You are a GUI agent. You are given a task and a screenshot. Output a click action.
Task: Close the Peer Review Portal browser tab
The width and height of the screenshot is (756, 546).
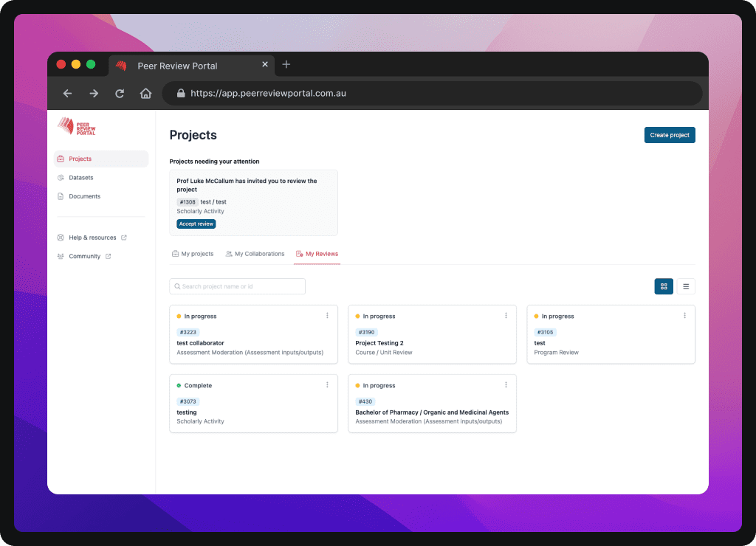[x=265, y=65]
